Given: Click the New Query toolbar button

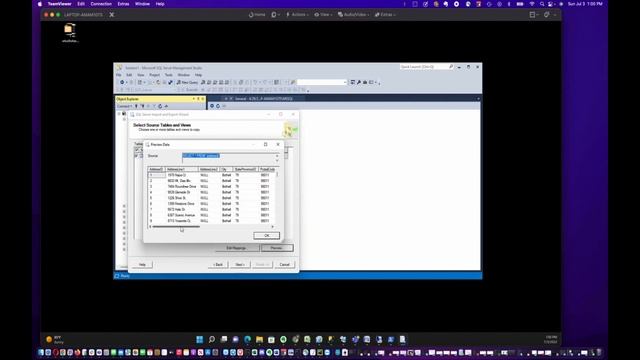Looking at the screenshot, I should (187, 82).
